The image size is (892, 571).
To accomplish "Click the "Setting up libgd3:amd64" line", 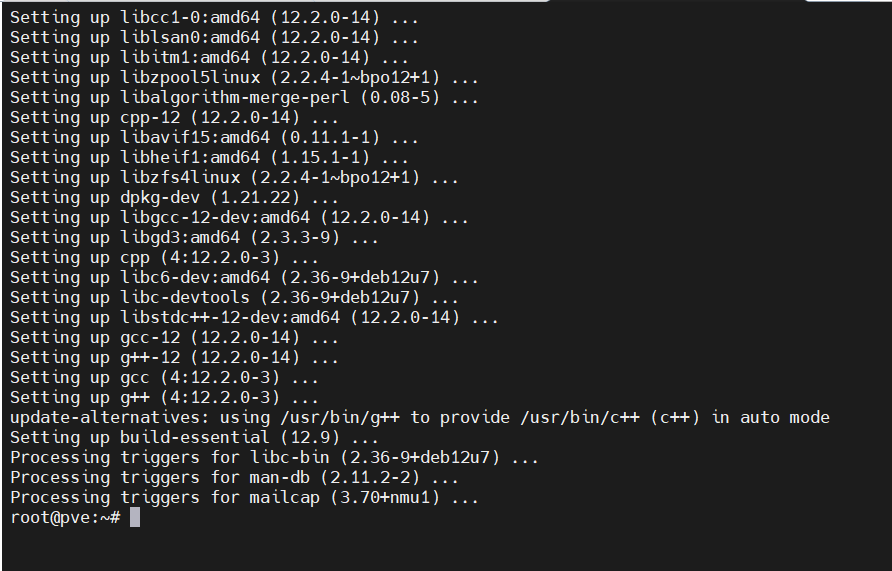I will (x=195, y=237).
